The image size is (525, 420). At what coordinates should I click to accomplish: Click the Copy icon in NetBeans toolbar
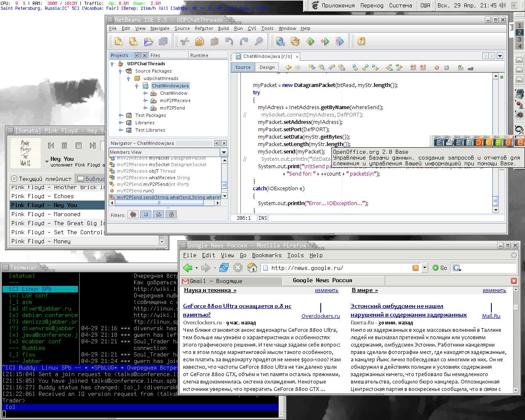coord(199,41)
